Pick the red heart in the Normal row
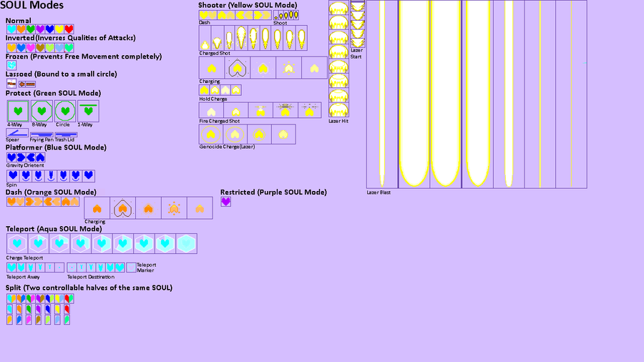This screenshot has height=362, width=644. [69, 29]
